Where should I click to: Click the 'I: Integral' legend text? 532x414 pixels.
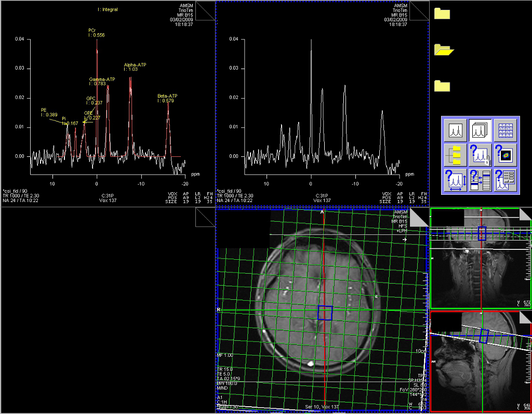click(x=108, y=9)
